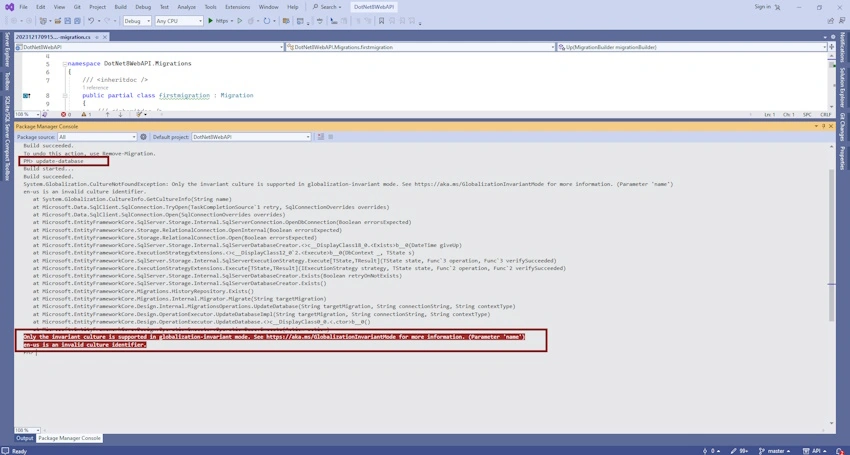Click the Open File folder icon
This screenshot has width=850, height=455.
click(x=58, y=21)
